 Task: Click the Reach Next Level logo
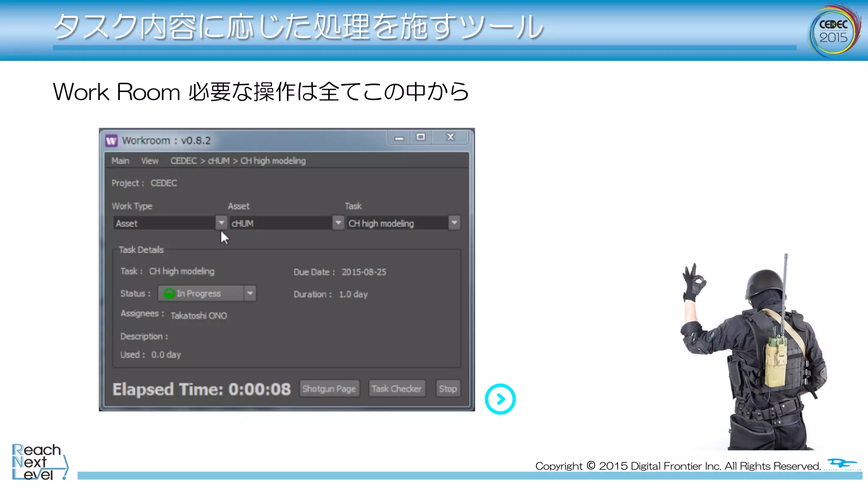point(40,462)
